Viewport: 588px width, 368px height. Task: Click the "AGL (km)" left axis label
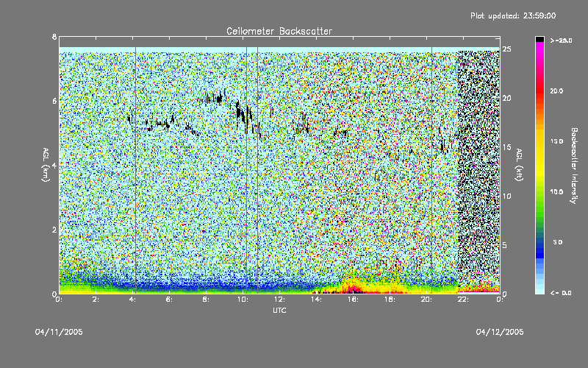[46, 165]
